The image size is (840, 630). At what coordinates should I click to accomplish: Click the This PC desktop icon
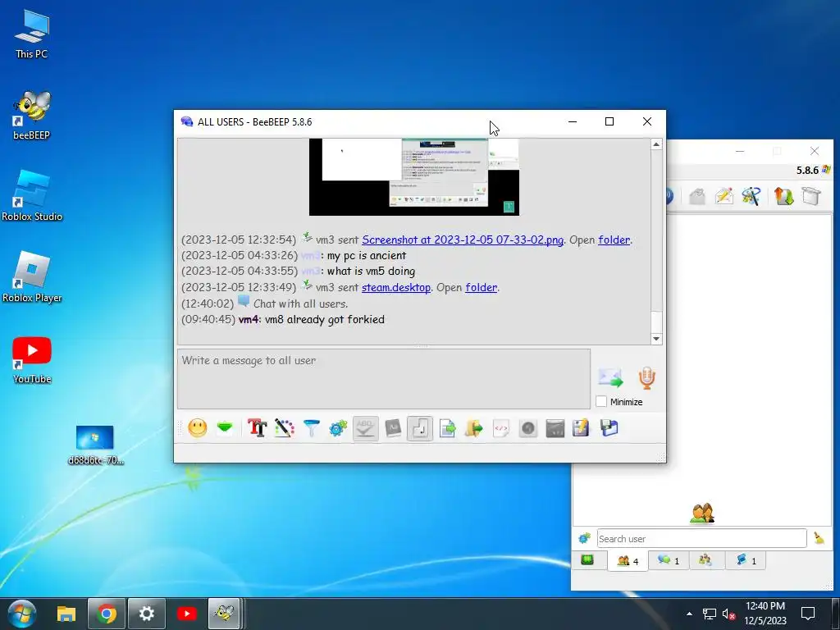click(32, 33)
